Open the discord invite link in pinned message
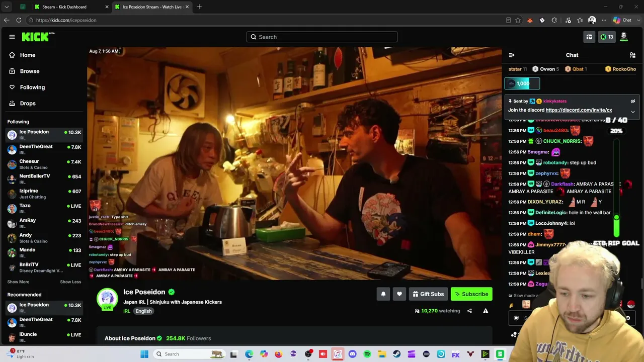This screenshot has height=362, width=644. coord(579,110)
